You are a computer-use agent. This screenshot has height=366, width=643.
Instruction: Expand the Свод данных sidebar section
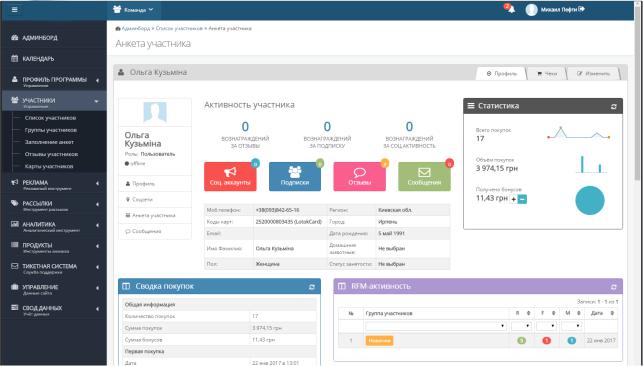tap(53, 309)
